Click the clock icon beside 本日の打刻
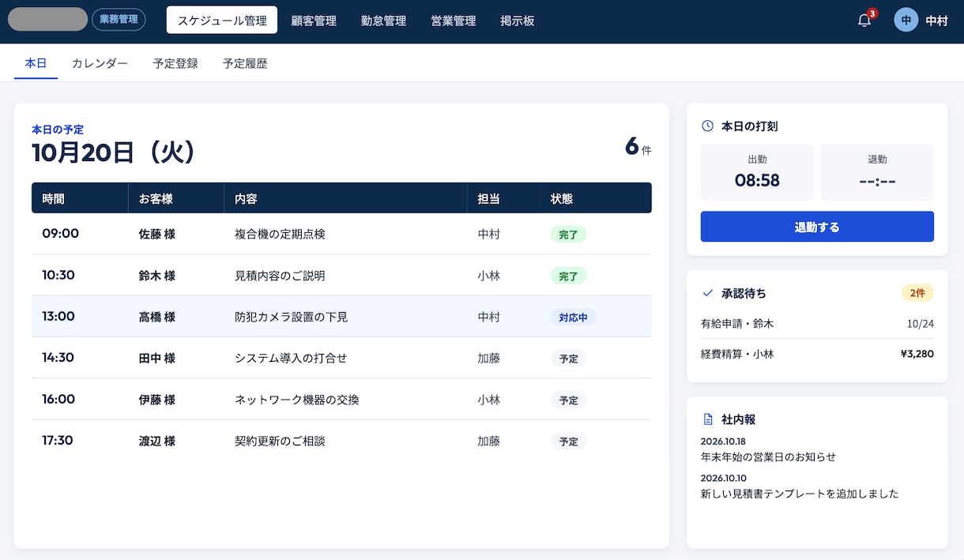964x560 pixels. (708, 126)
